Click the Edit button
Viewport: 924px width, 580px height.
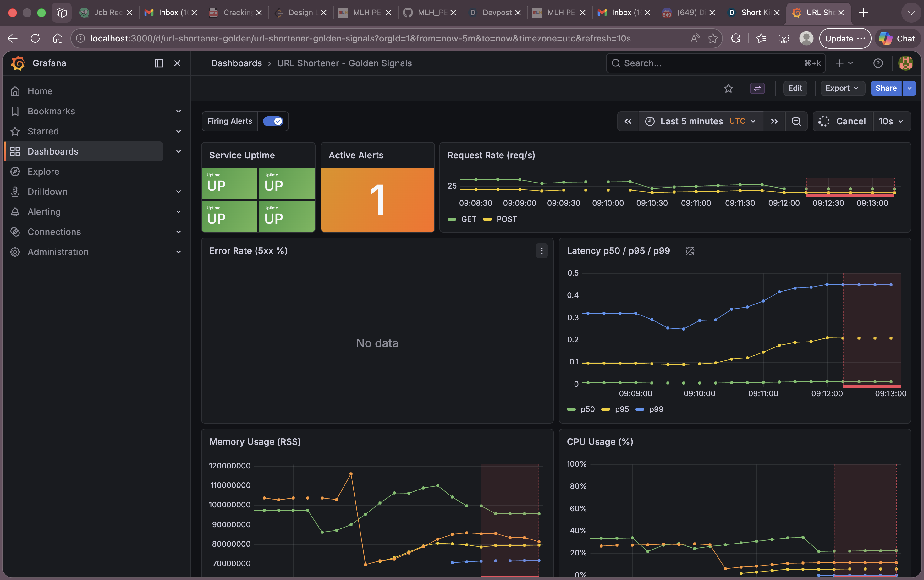coord(795,88)
